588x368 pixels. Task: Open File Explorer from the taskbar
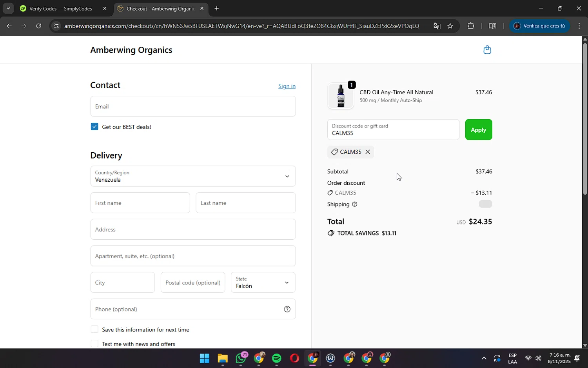223,358
